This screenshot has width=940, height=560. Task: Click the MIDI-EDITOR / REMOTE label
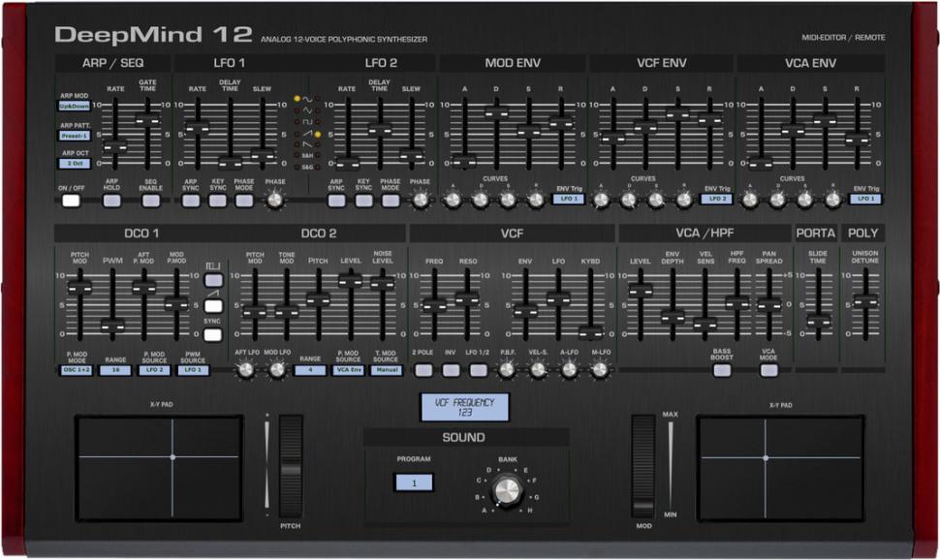pyautogui.click(x=843, y=38)
